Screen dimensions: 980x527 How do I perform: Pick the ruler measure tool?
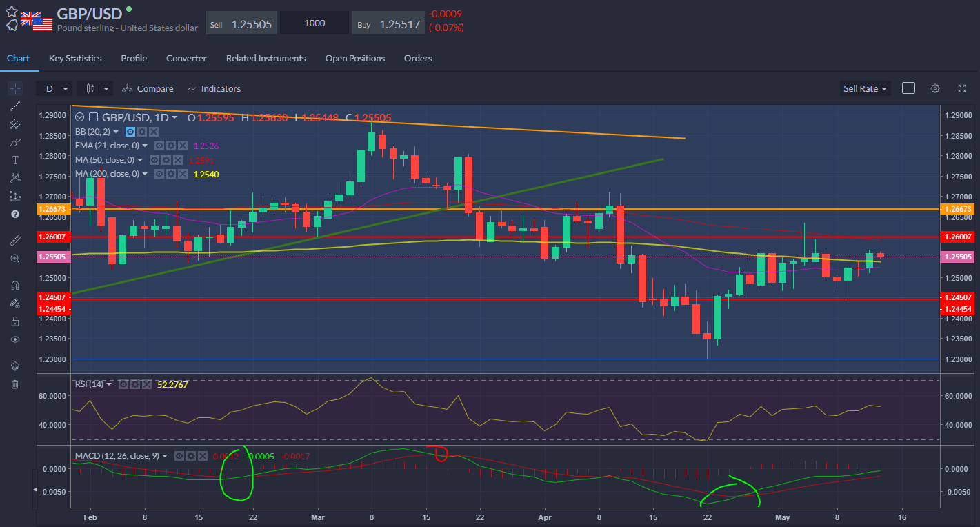(15, 240)
